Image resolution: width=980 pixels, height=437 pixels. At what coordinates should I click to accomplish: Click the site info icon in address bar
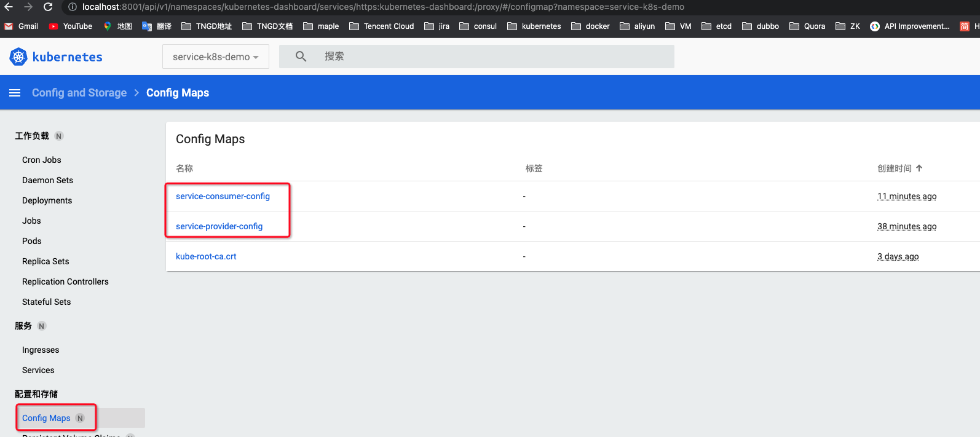pos(73,7)
